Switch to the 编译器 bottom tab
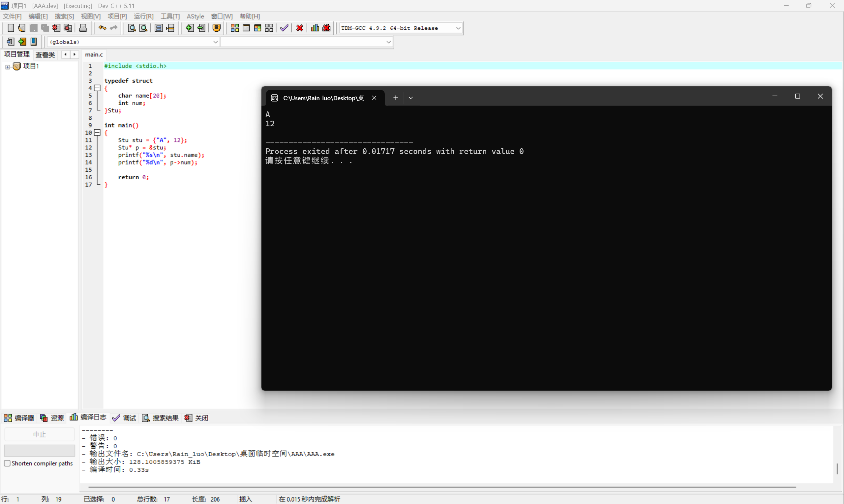Screen dimensions: 844x504 [19, 418]
